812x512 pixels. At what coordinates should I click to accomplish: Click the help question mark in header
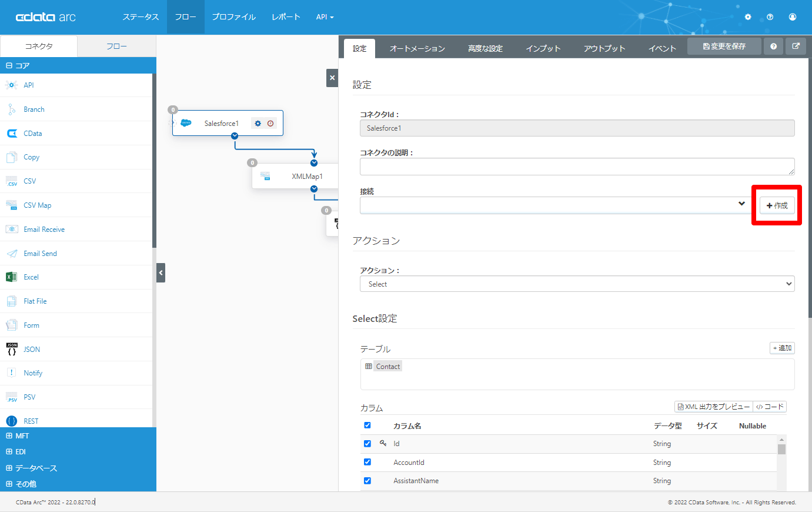(770, 17)
